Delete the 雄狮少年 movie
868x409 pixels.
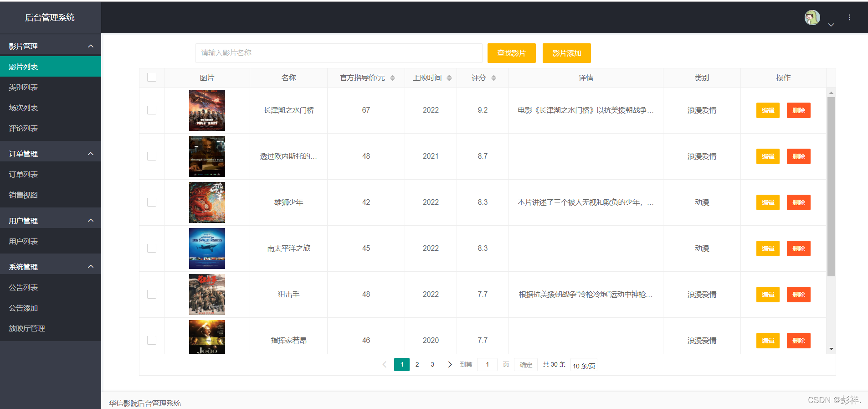pyautogui.click(x=798, y=202)
